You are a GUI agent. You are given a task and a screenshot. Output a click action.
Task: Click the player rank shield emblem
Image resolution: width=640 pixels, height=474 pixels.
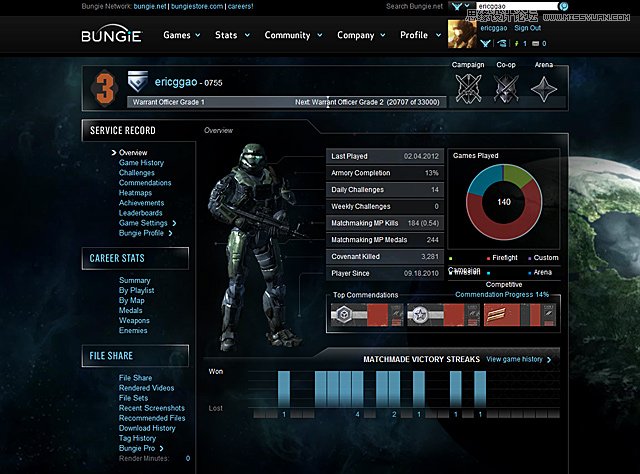pos(138,81)
